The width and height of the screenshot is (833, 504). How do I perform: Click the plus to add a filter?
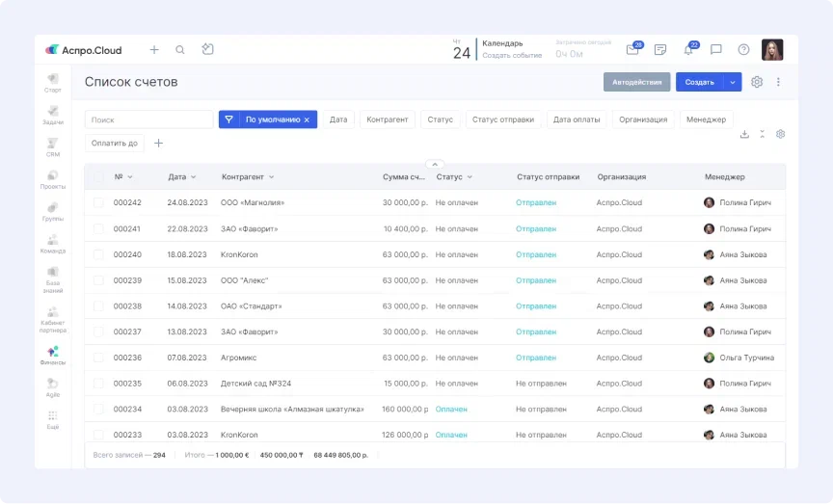[158, 143]
